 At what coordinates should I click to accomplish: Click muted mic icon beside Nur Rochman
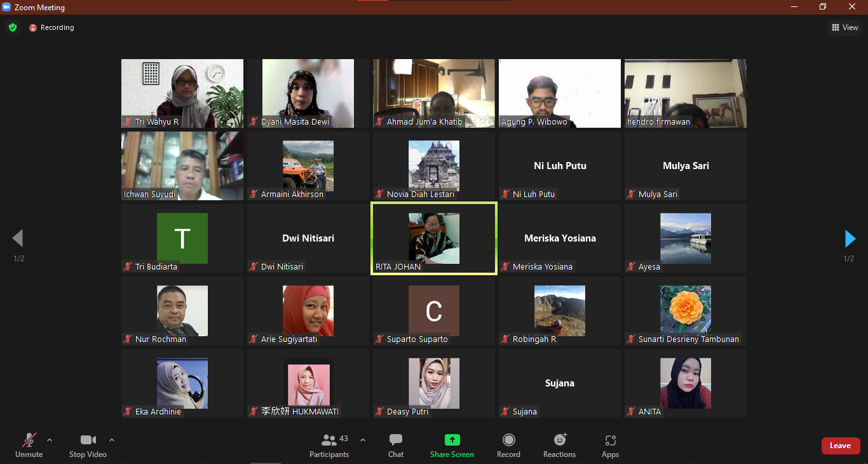pos(128,339)
